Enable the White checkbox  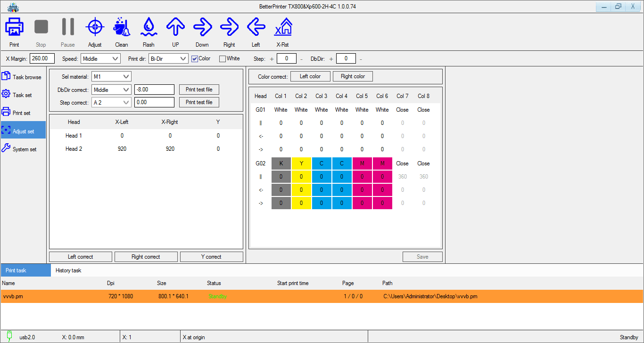[x=223, y=59]
